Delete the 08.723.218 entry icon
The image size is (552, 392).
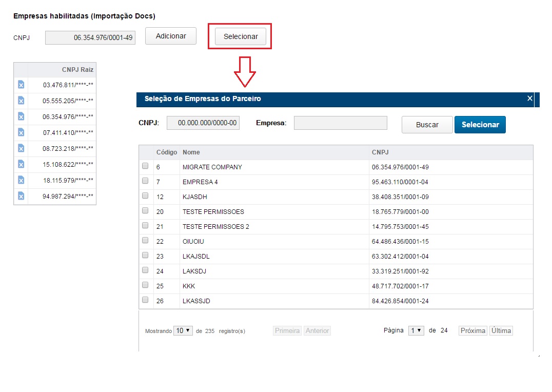point(21,148)
